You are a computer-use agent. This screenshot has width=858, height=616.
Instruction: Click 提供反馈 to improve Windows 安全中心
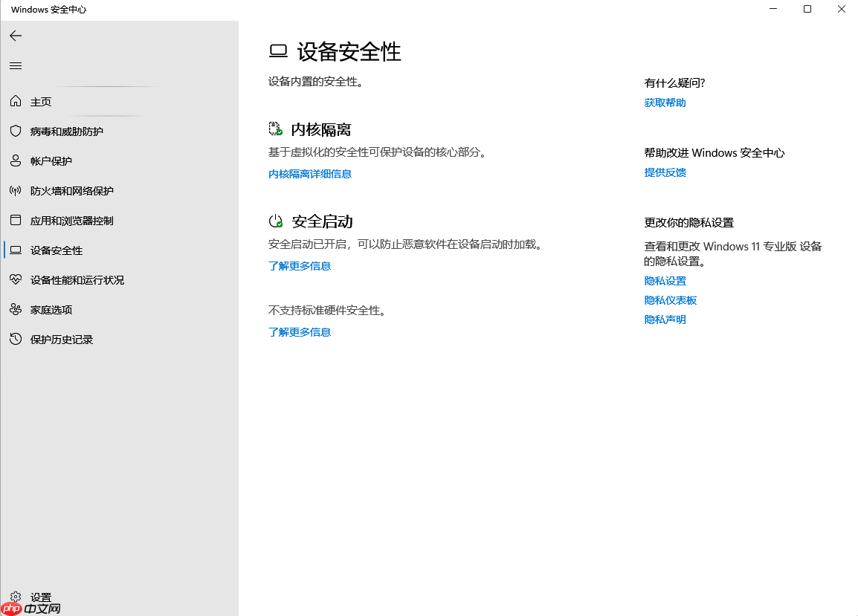point(664,172)
